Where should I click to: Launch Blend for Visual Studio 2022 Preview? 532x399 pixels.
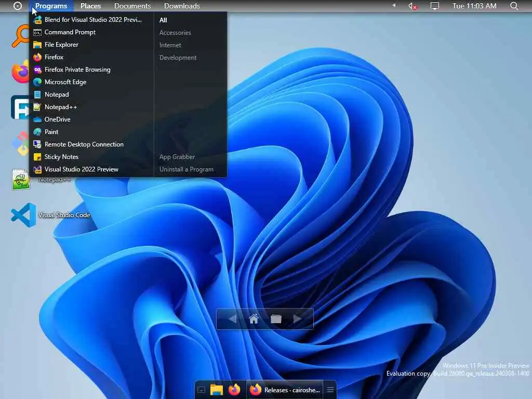pyautogui.click(x=91, y=20)
